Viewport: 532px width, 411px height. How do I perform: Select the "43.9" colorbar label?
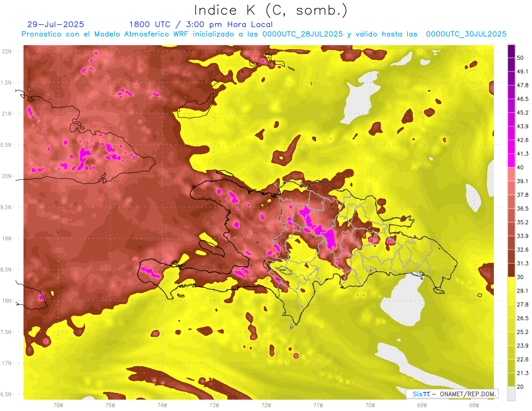click(x=523, y=126)
